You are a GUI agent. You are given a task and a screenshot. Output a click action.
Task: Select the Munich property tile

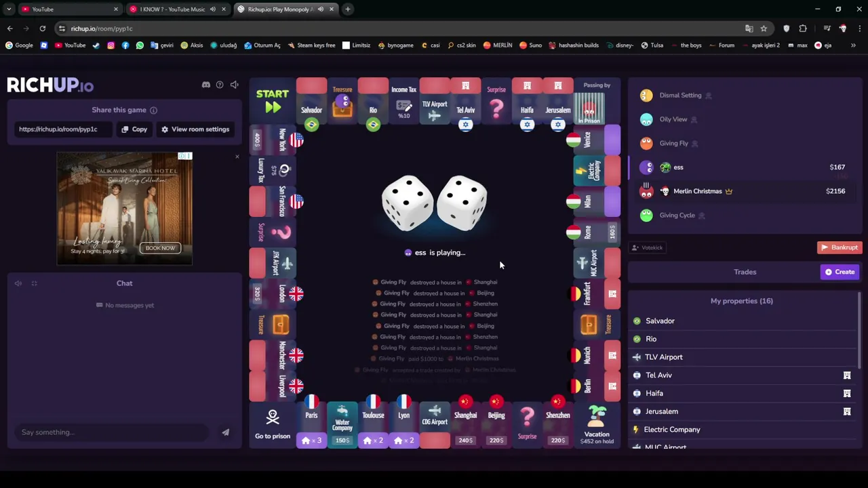pyautogui.click(x=597, y=355)
